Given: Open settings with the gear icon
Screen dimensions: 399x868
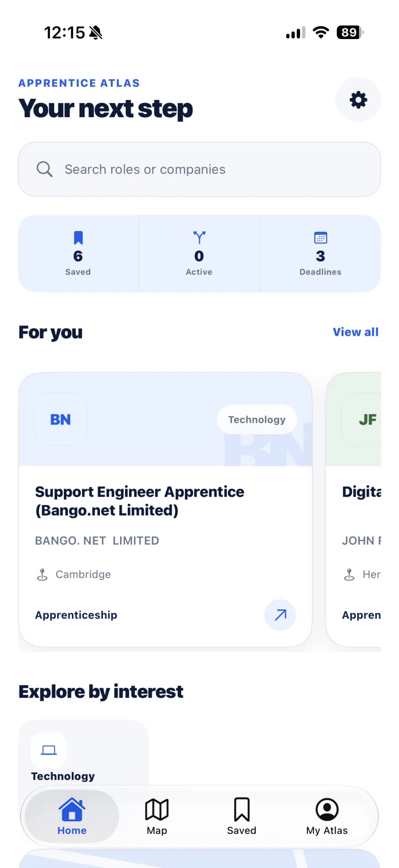Looking at the screenshot, I should (358, 100).
